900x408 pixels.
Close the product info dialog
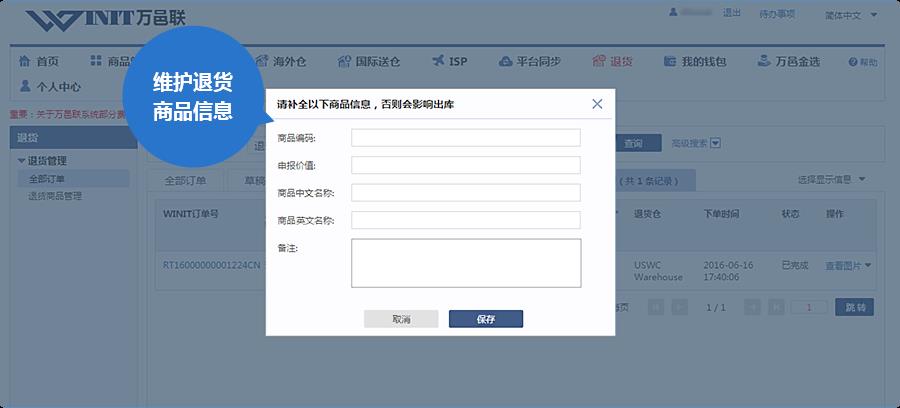point(597,104)
